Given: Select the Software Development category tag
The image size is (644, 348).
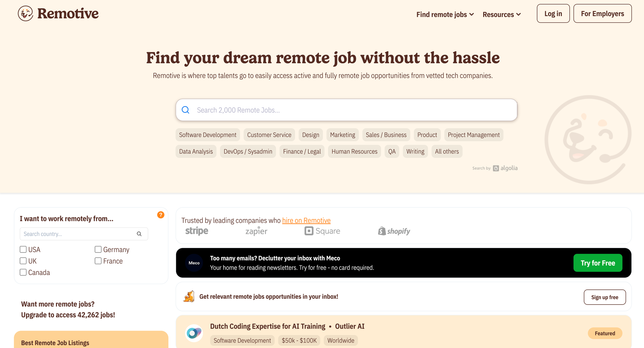Looking at the screenshot, I should click(208, 135).
